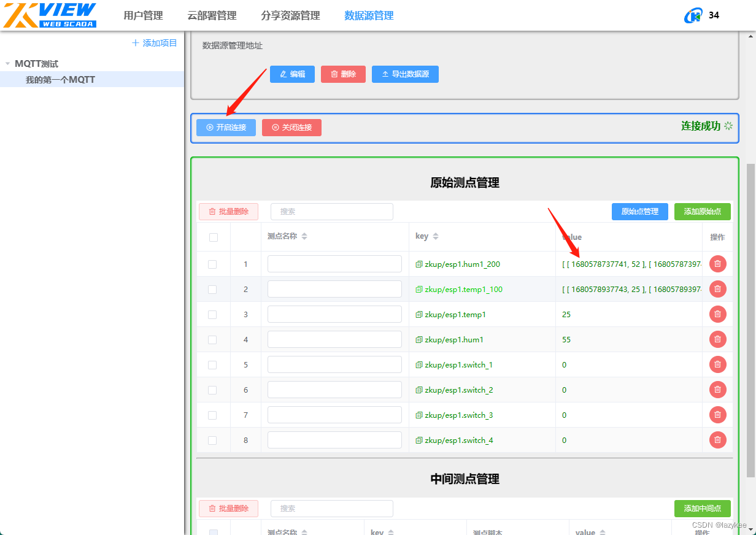Copy the key zkup/esp1.hum1_200
756x535 pixels.
click(418, 264)
